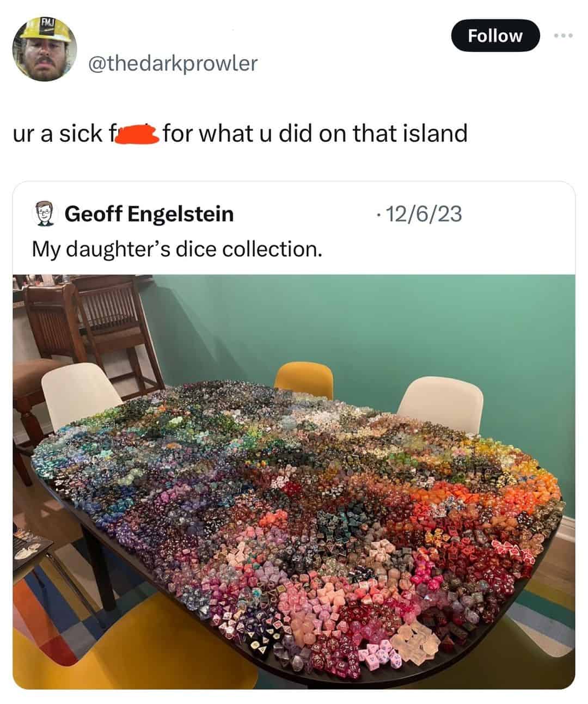
Task: Select the tweet text about the island
Action: click(x=240, y=133)
